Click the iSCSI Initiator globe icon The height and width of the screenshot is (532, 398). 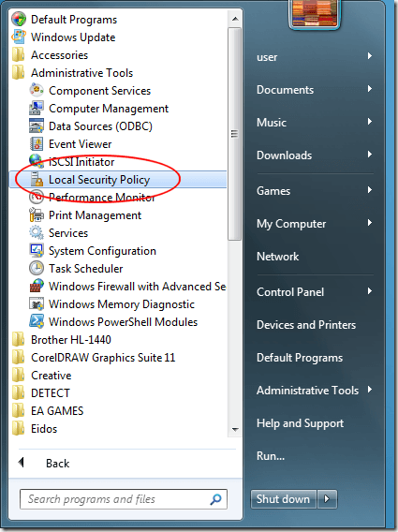(x=37, y=161)
